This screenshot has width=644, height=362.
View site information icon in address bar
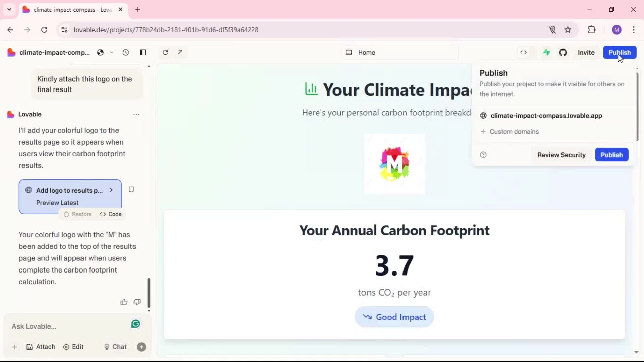64,30
